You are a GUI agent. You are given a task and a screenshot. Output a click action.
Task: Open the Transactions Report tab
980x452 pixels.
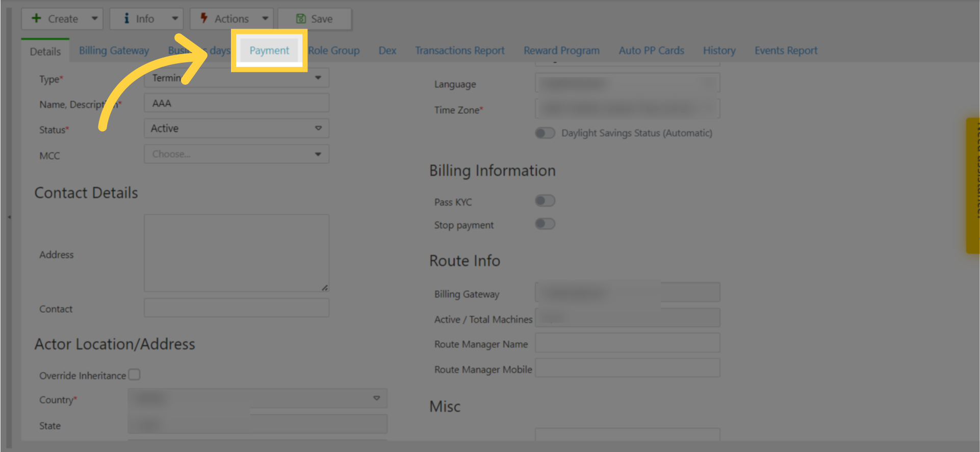click(x=459, y=51)
